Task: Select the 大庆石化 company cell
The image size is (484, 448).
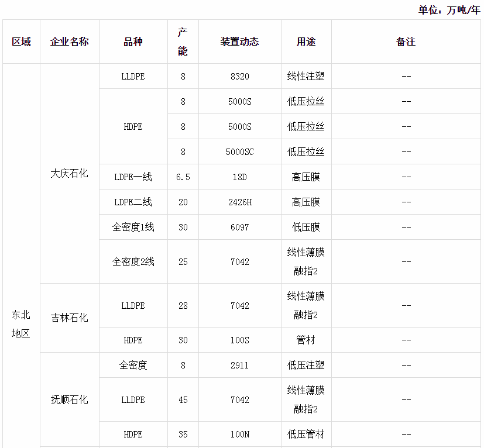Action: pos(70,173)
